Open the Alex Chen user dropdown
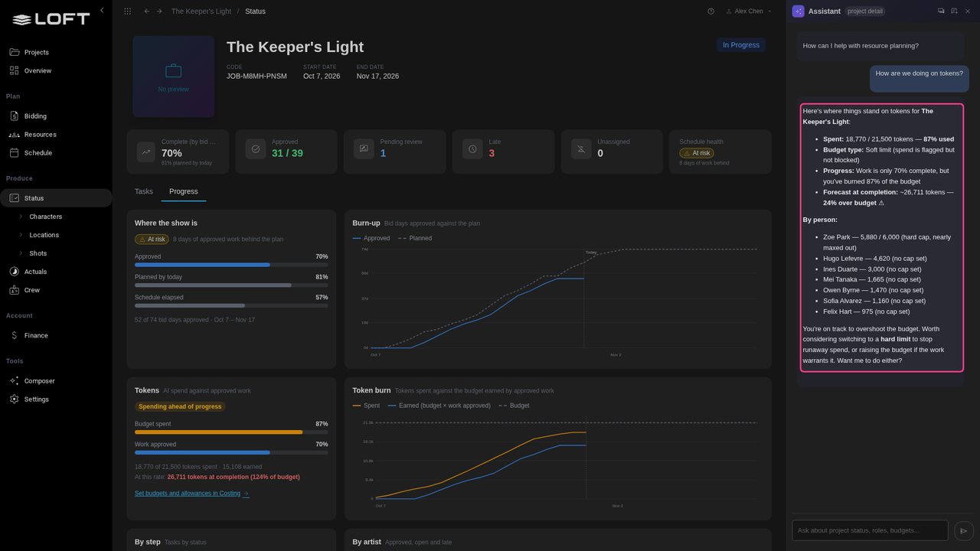Viewport: 980px width, 551px height. click(749, 11)
